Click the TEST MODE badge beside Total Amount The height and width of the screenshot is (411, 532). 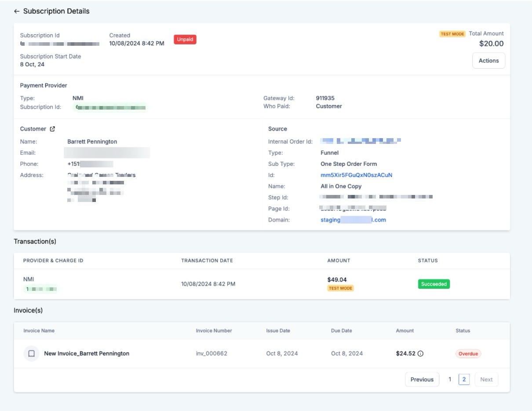click(x=452, y=34)
